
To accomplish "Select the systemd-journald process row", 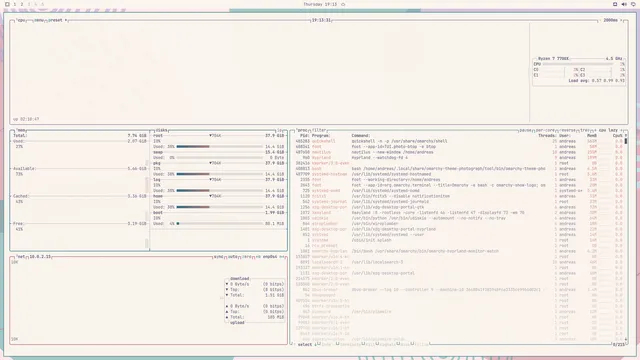I will tap(459, 202).
